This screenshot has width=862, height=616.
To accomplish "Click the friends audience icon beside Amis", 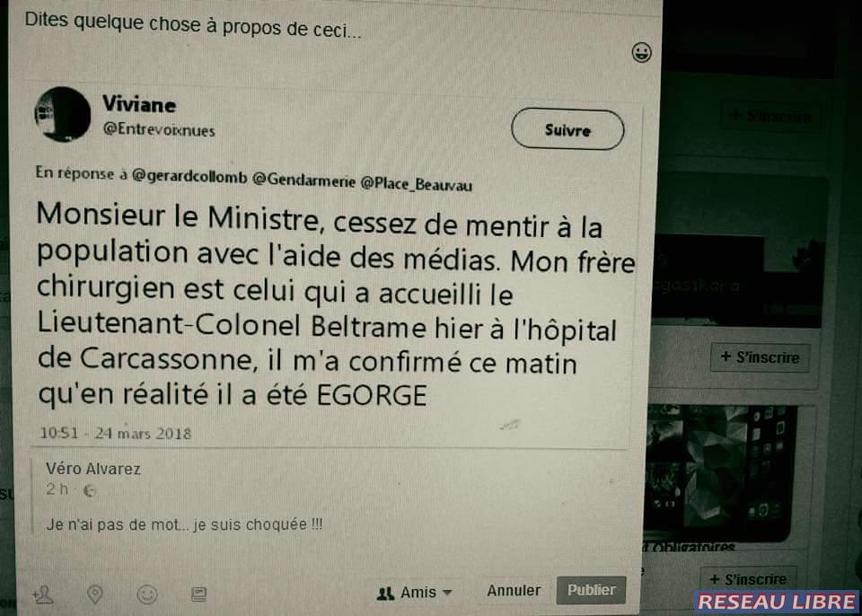I will pyautogui.click(x=385, y=593).
